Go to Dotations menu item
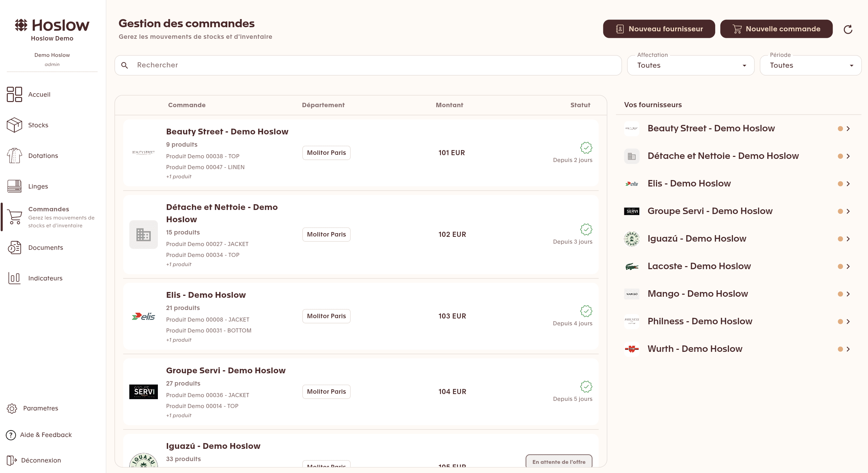 pos(43,156)
